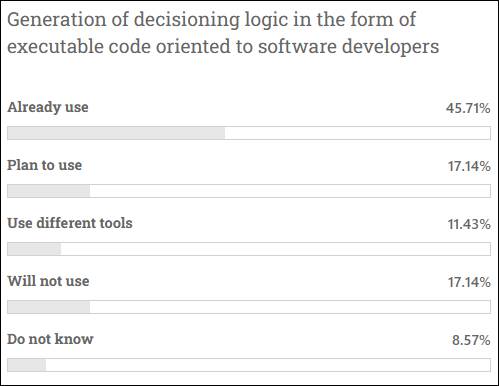
Task: Click the filled portion of 'Do not know' bar
Action: point(27,365)
